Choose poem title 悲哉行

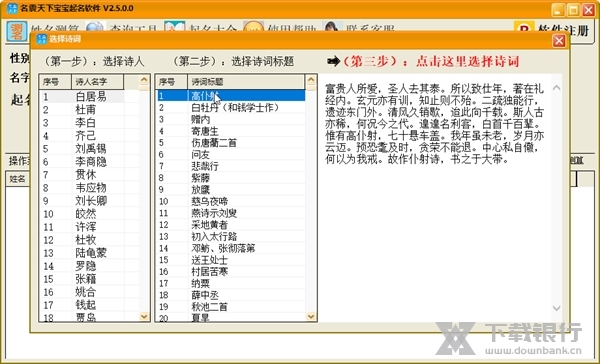coord(205,166)
